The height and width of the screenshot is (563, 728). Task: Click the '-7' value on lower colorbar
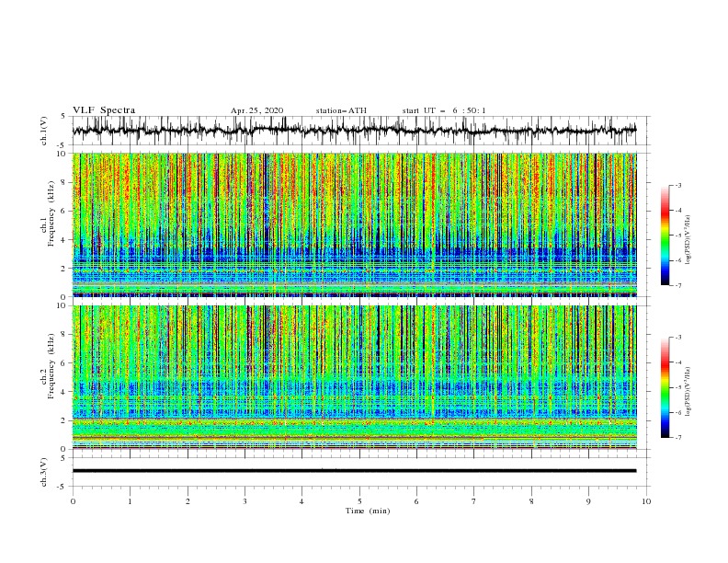(x=677, y=438)
